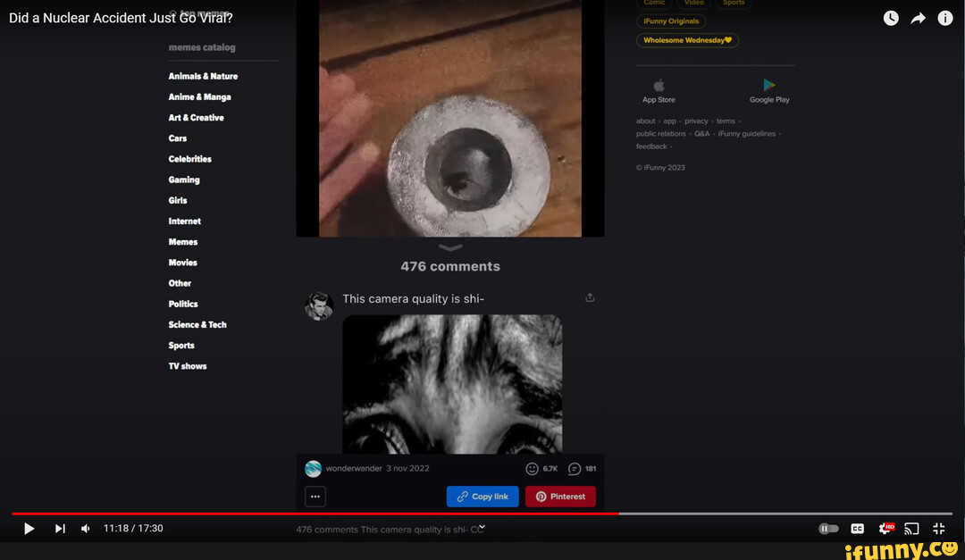Click the Share arrow icon
This screenshot has width=965, height=560.
coord(918,19)
